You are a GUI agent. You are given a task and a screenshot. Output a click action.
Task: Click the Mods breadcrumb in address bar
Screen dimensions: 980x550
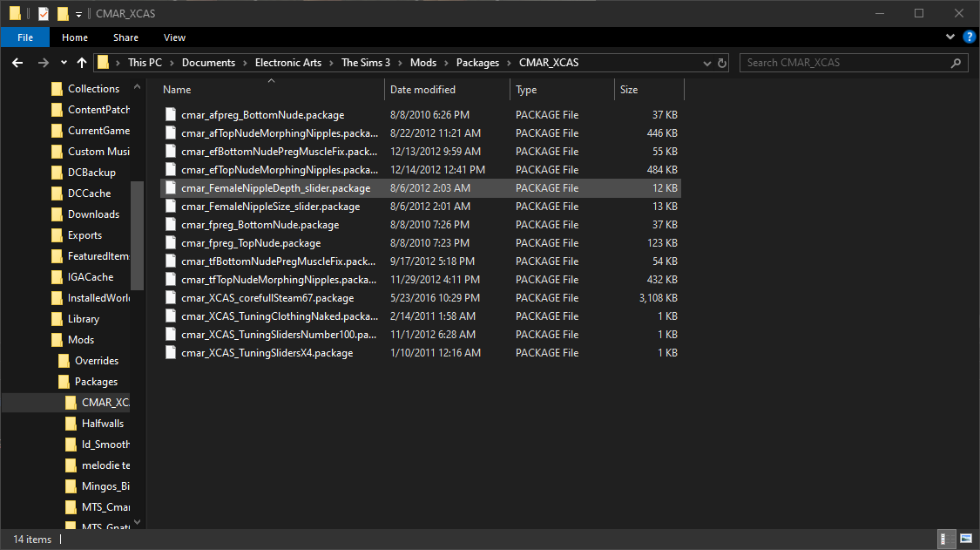423,63
